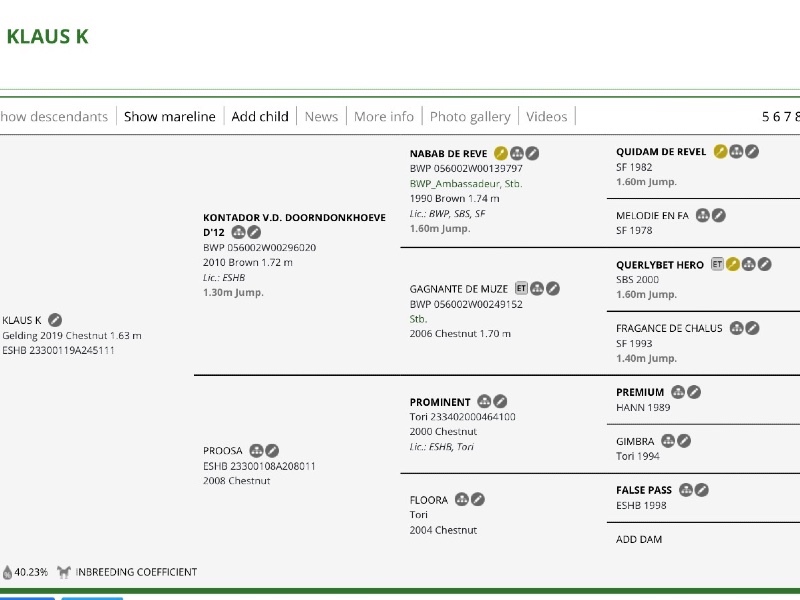The image size is (800, 600).
Task: Edit QUIDAM DE REVEL with pencil icon
Action: click(x=752, y=152)
